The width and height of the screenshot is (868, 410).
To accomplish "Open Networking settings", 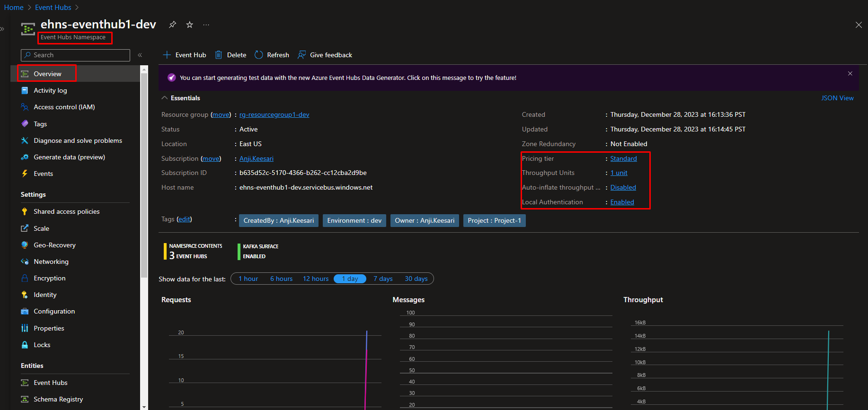I will [76, 262].
